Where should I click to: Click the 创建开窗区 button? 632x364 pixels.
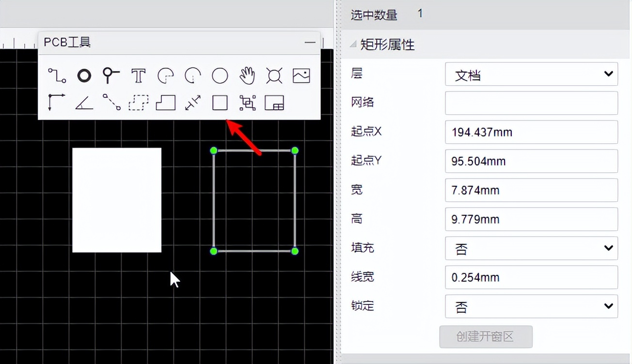click(x=486, y=337)
